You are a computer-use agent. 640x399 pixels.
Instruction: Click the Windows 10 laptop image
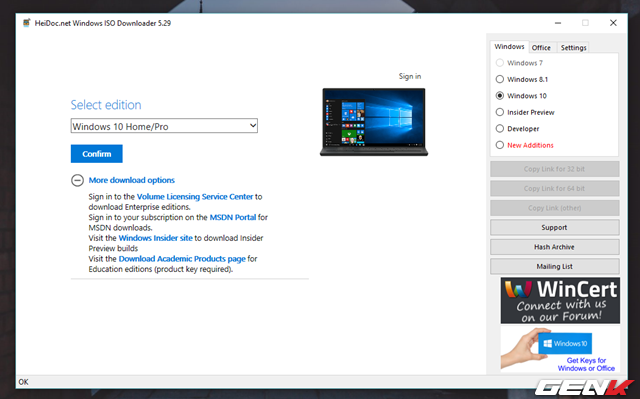[374, 122]
